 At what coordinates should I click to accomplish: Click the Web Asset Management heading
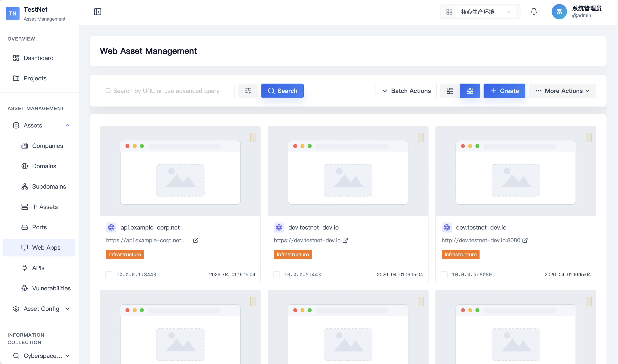(x=148, y=51)
